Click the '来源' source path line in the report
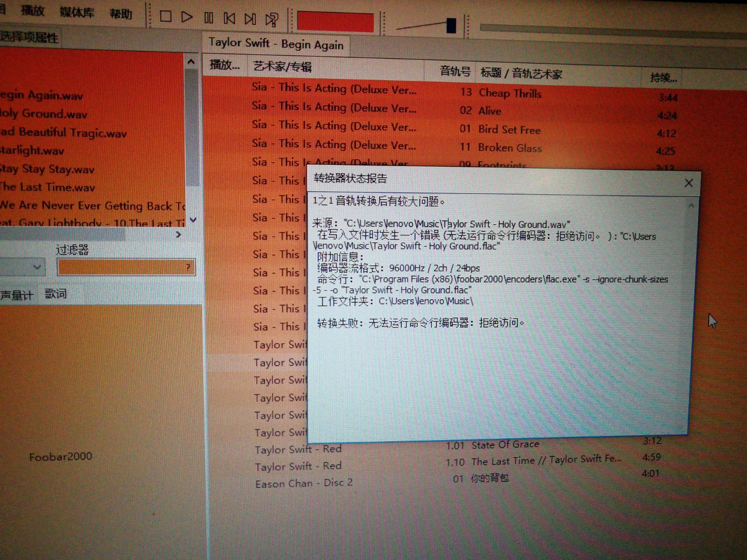Image resolution: width=747 pixels, height=560 pixels. pyautogui.click(x=441, y=224)
